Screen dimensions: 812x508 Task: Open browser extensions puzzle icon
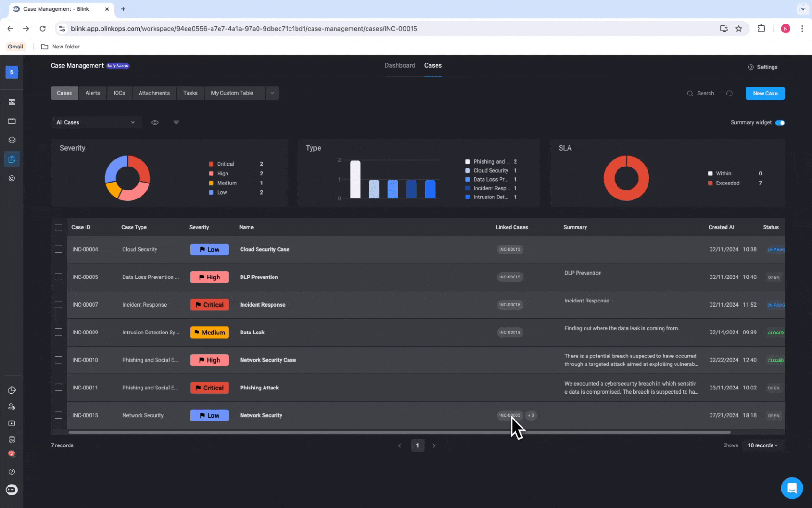click(x=761, y=29)
